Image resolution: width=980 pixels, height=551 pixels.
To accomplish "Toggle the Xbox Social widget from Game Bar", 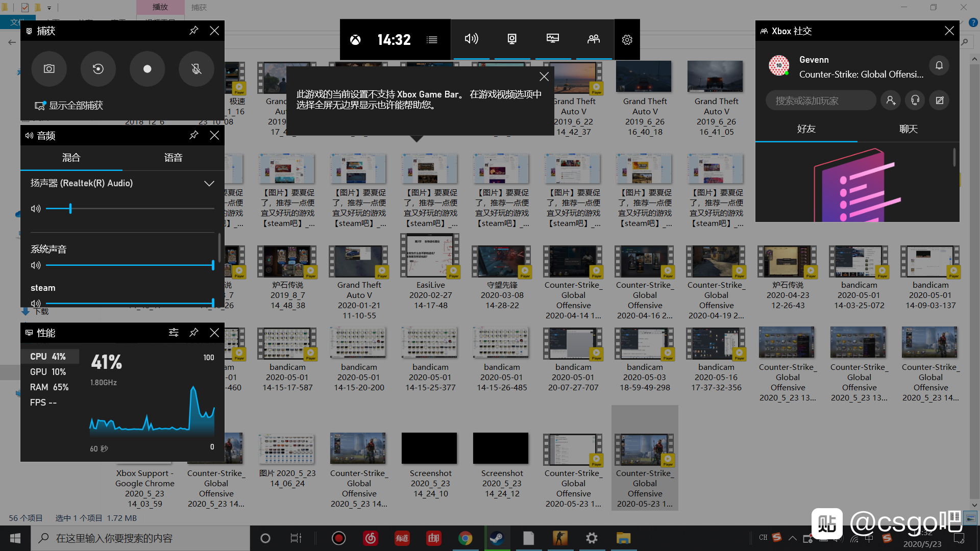I will 594,39.
